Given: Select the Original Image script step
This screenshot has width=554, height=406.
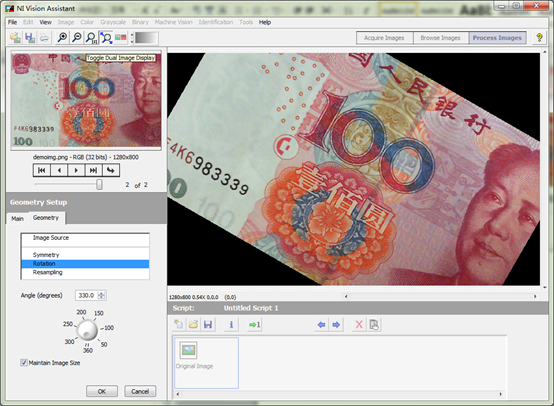Looking at the screenshot, I should (x=206, y=363).
